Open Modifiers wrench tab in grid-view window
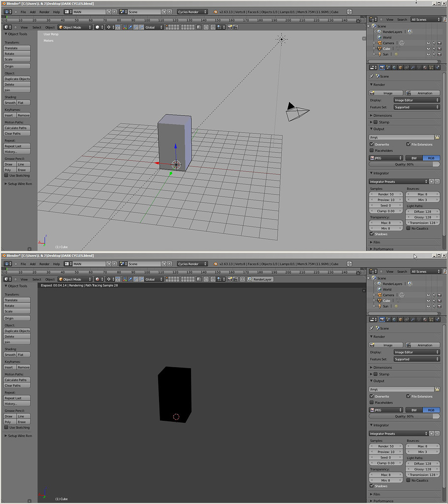The image size is (448, 504). (413, 67)
